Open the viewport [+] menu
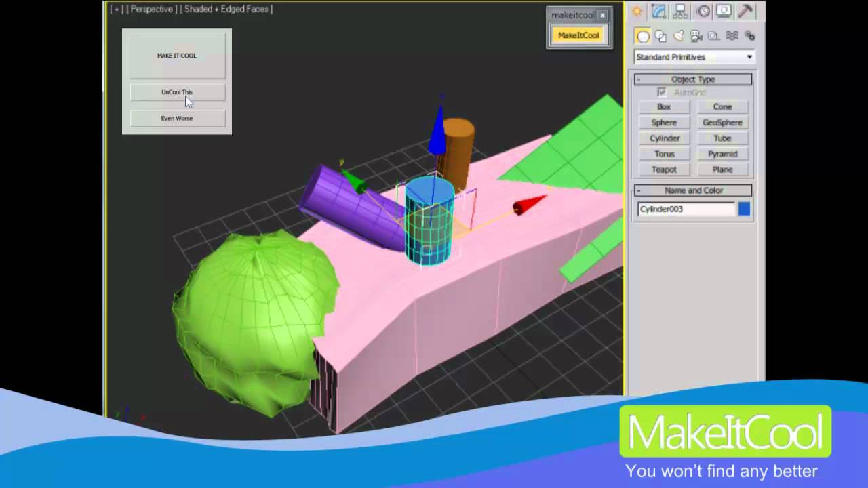868x488 pixels. [117, 9]
